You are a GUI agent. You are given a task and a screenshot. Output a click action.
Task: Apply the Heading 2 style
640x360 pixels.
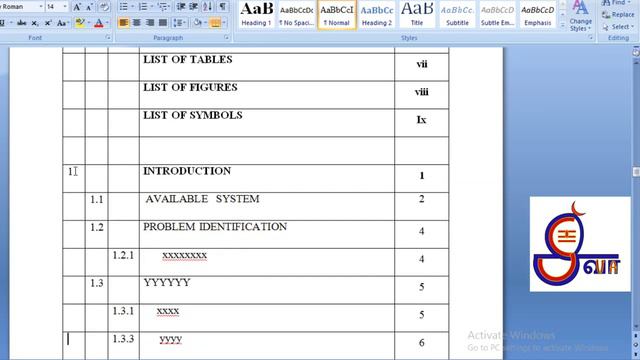(377, 15)
